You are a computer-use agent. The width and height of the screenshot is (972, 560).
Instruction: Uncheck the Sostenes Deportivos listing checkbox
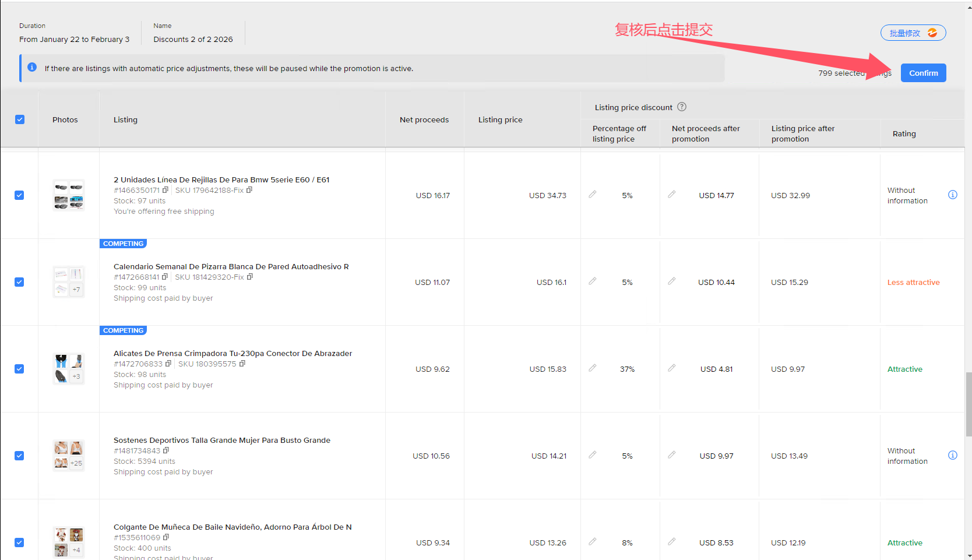(19, 456)
